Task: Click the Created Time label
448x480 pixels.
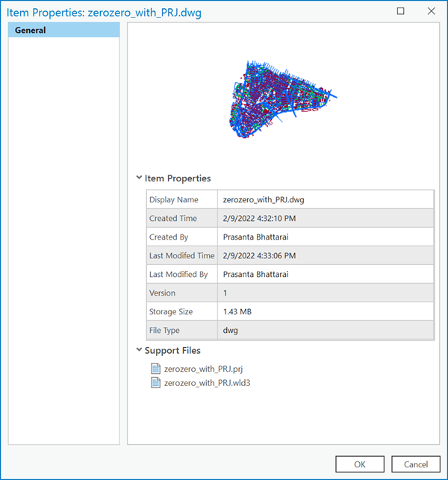Action: [x=173, y=218]
